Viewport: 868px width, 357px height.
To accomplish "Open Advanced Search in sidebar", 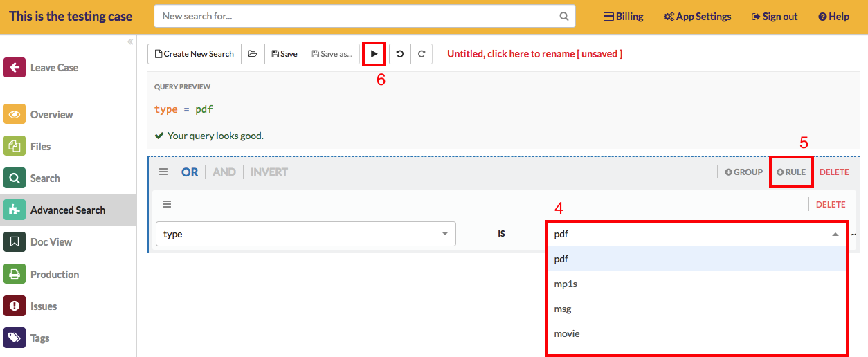I will coord(67,210).
